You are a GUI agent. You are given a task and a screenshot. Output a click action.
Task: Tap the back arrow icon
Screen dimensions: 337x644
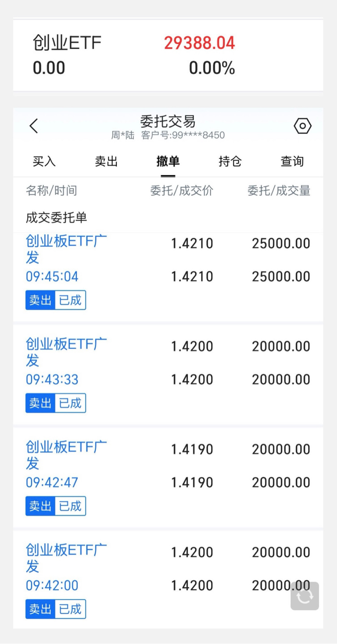[34, 126]
